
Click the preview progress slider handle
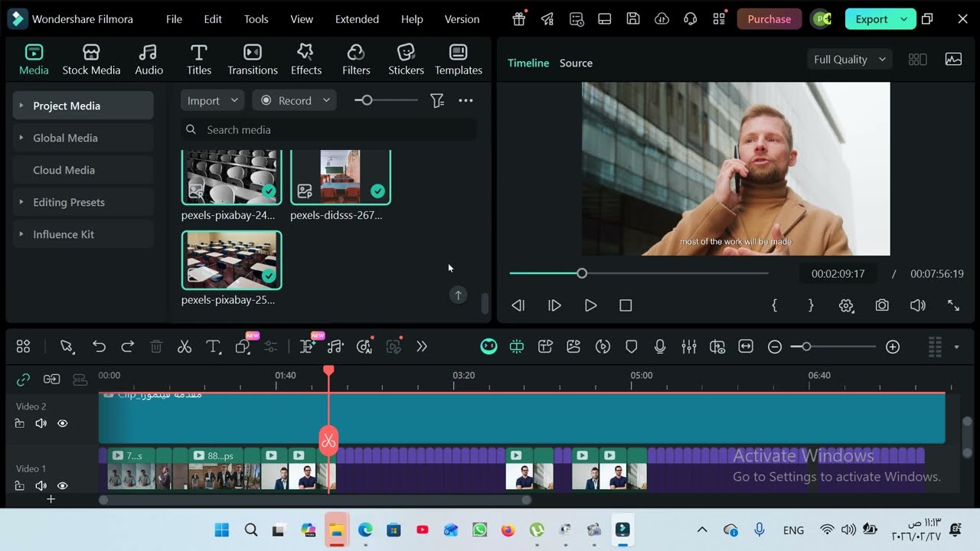[582, 273]
